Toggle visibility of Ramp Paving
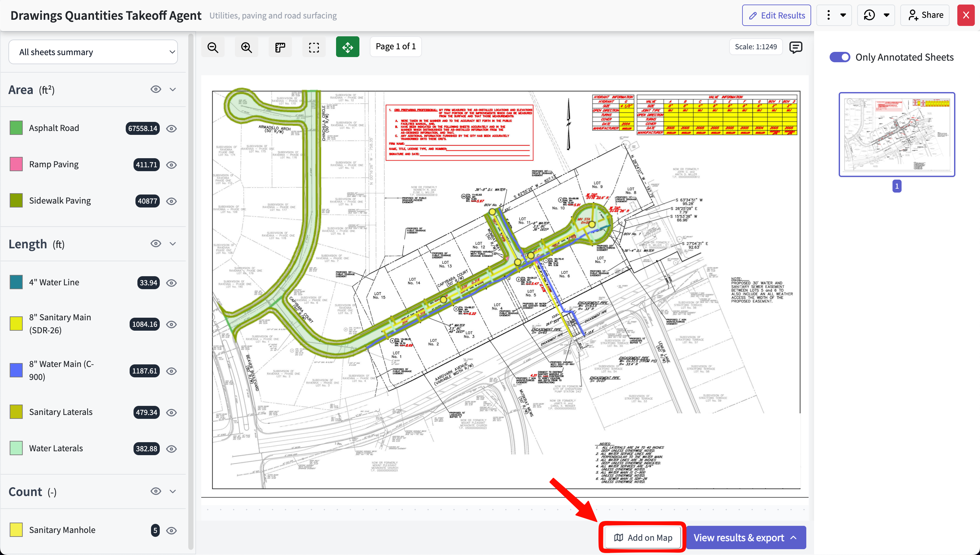 171,165
